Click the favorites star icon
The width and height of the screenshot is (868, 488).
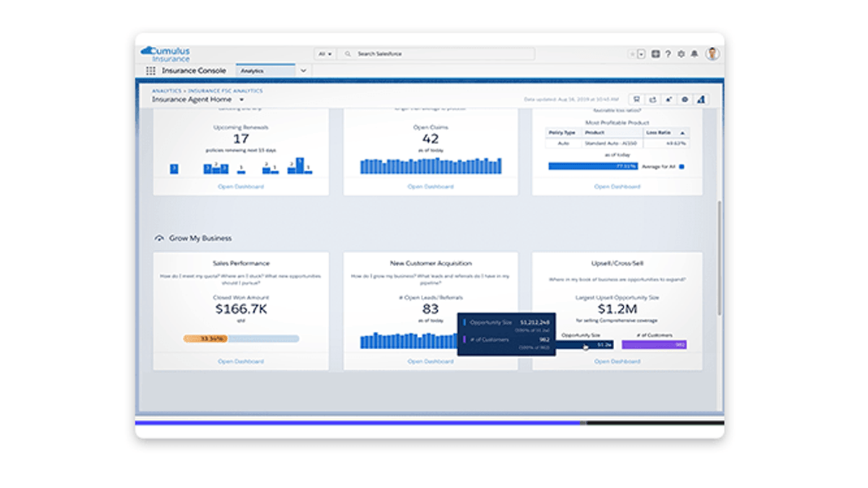[632, 54]
